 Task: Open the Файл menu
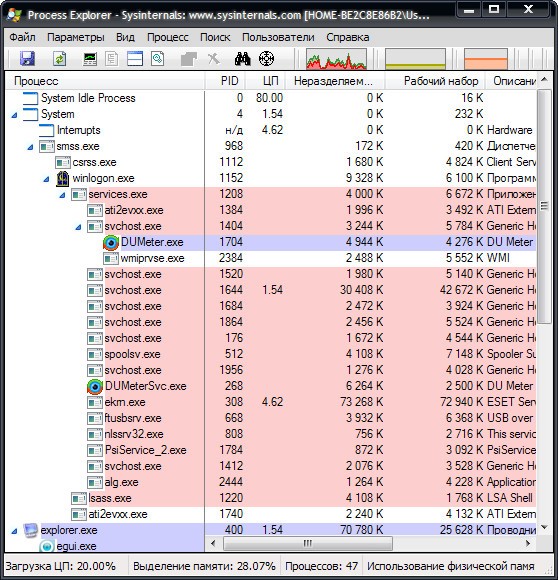tap(23, 37)
